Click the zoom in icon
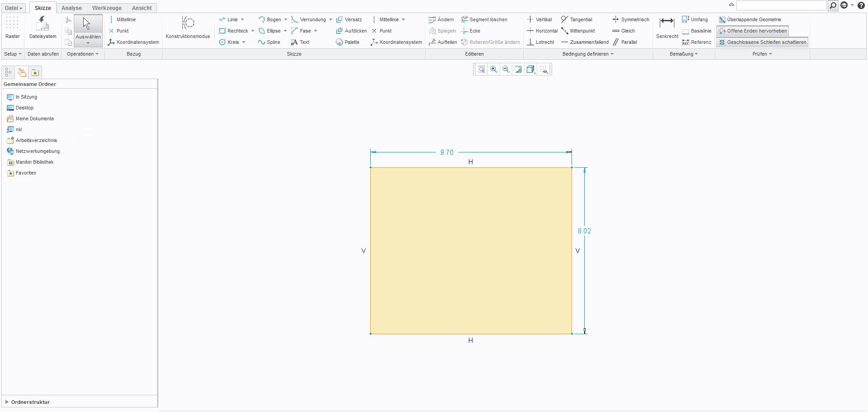Image resolution: width=868 pixels, height=412 pixels. (x=494, y=69)
